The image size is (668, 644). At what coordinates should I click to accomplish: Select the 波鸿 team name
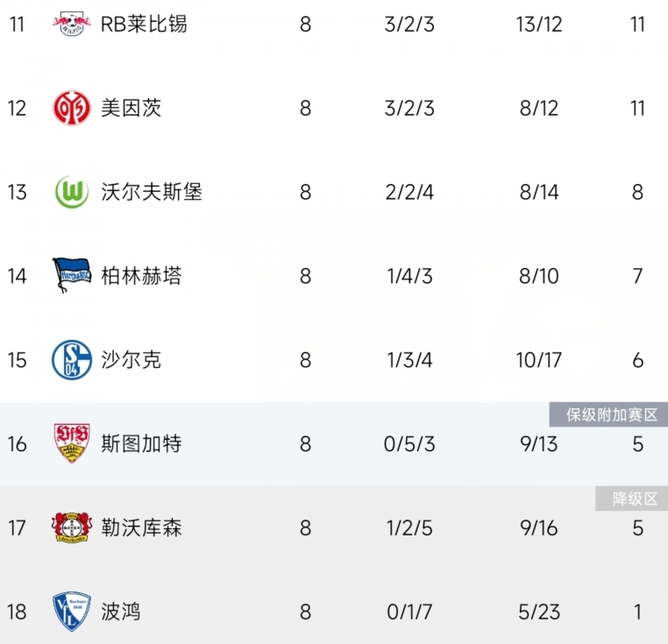point(121,612)
